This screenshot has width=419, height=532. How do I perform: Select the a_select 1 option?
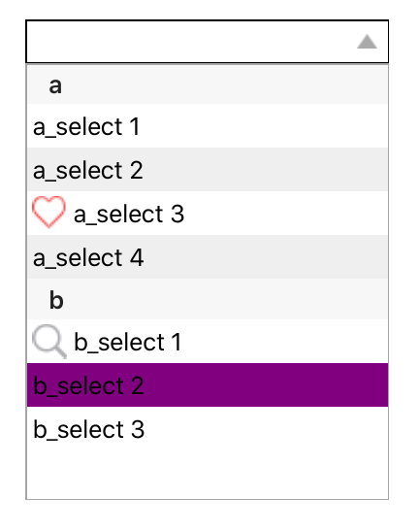208,126
